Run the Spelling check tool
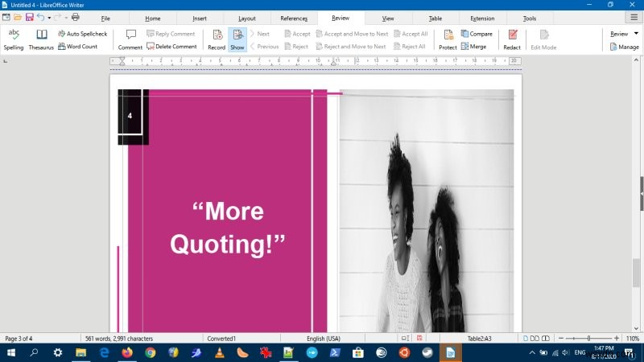 (14, 39)
